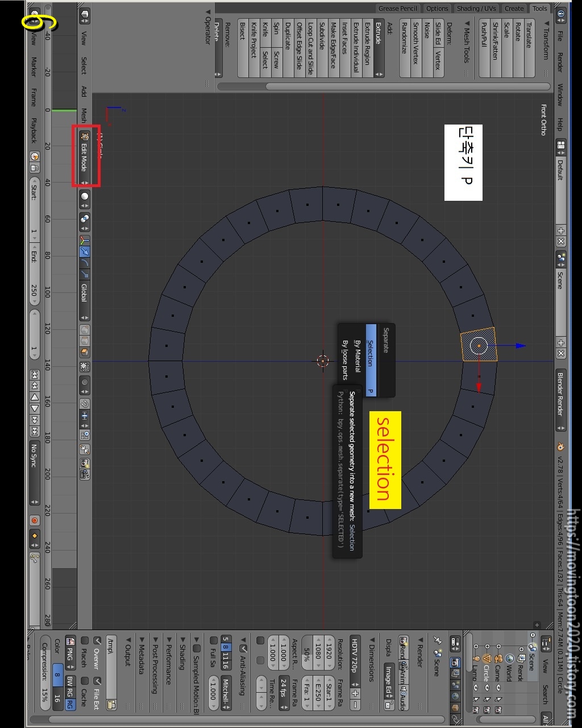Open the 24 fps frame rate dropdown
The height and width of the screenshot is (728, 582).
point(283,692)
